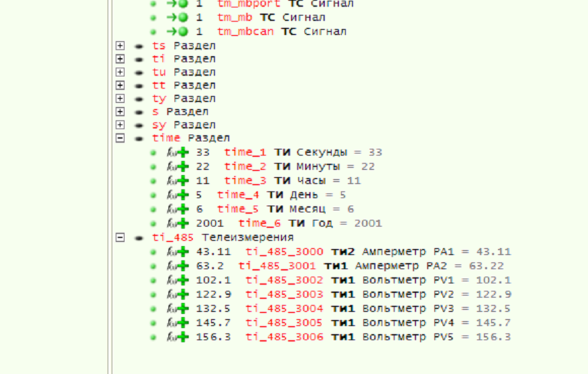Click the black section icon beside tu

pos(139,72)
